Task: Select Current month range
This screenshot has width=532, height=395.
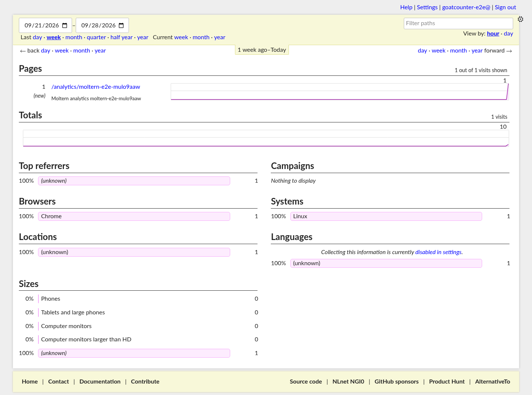Action: click(x=201, y=37)
